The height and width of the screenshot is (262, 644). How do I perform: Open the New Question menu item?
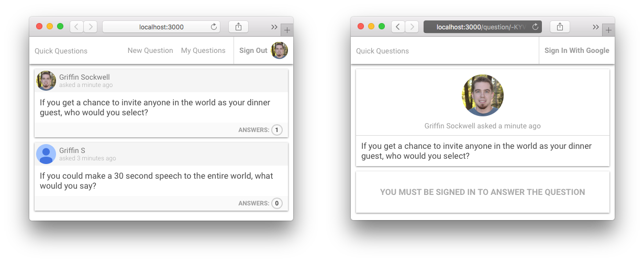click(150, 50)
